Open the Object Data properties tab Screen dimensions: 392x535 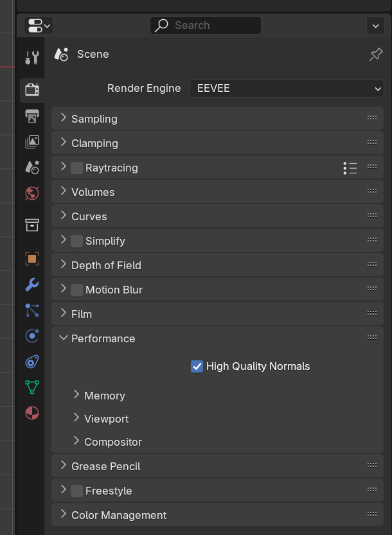[32, 387]
